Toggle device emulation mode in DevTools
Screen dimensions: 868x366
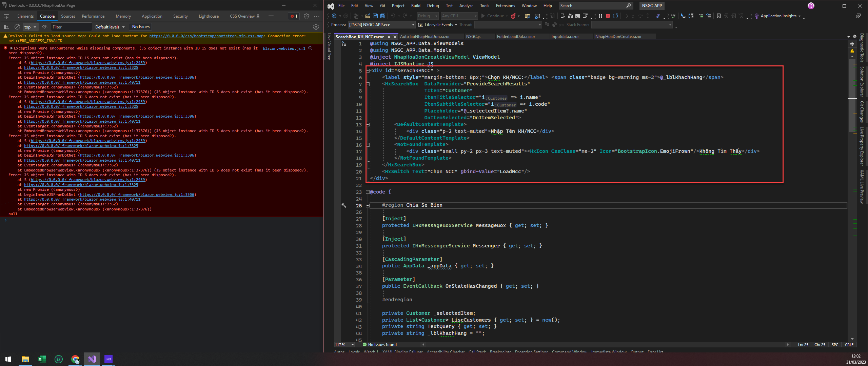[6, 27]
